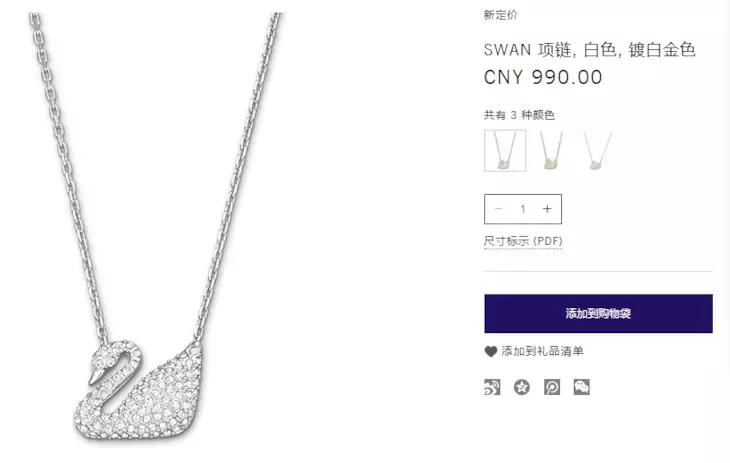Click the SWAN 项链 product title

click(589, 49)
